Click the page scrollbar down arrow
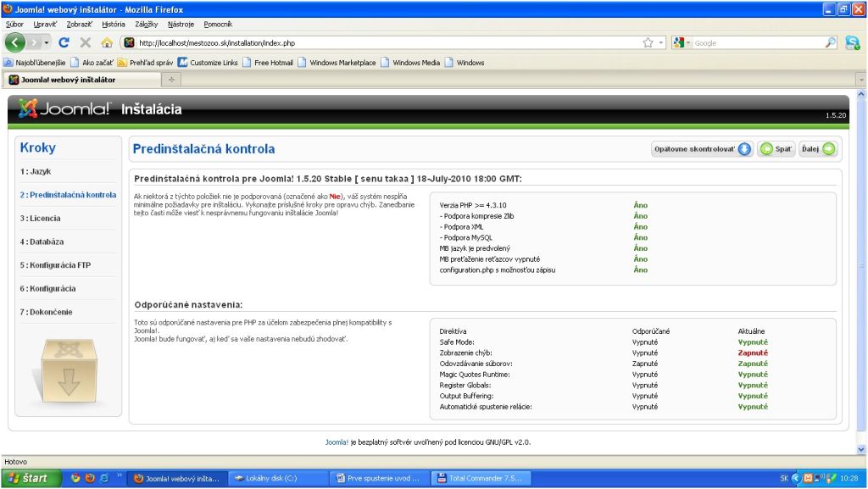Screen dimensions: 868x489 click(x=861, y=449)
